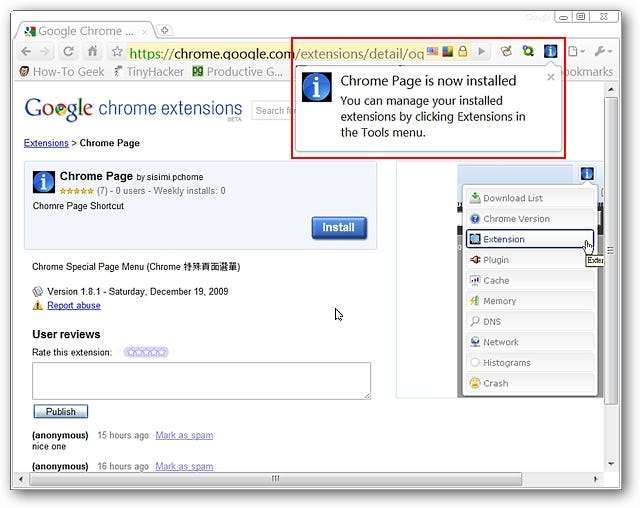Click the version icon next to Version 1.8.1
Screen dimensions: 640x508
(38, 291)
